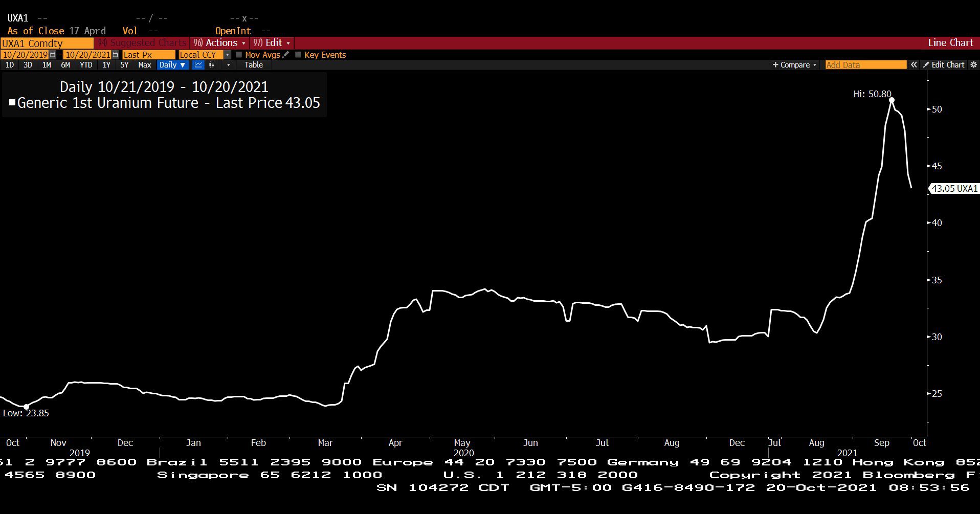
Task: Click the Low: 23.85 marker point
Action: click(26, 407)
